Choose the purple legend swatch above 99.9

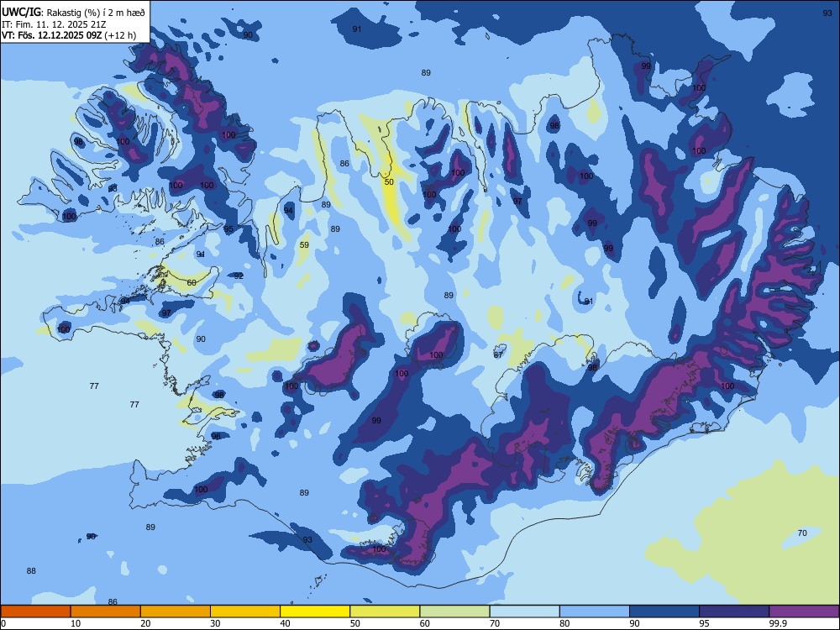click(x=804, y=612)
